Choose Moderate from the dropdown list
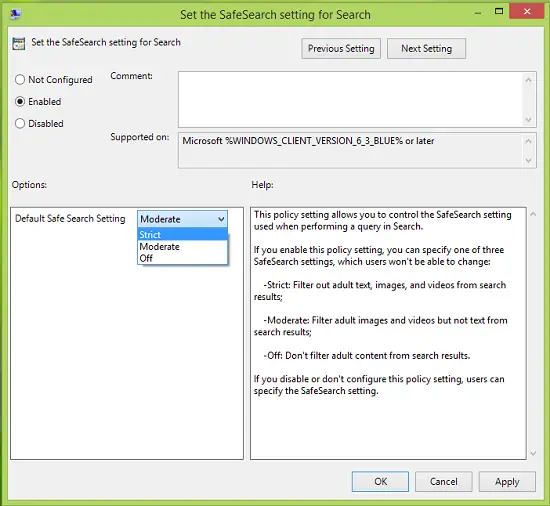550x506 pixels. [182, 247]
